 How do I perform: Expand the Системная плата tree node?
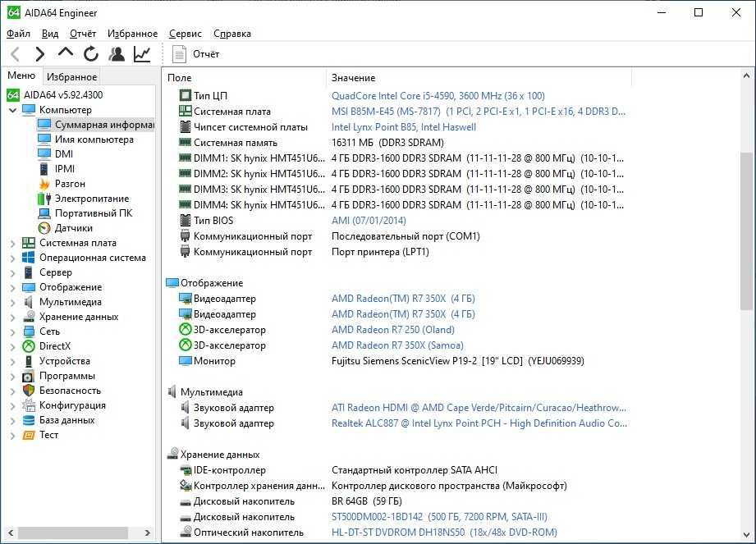click(x=12, y=243)
